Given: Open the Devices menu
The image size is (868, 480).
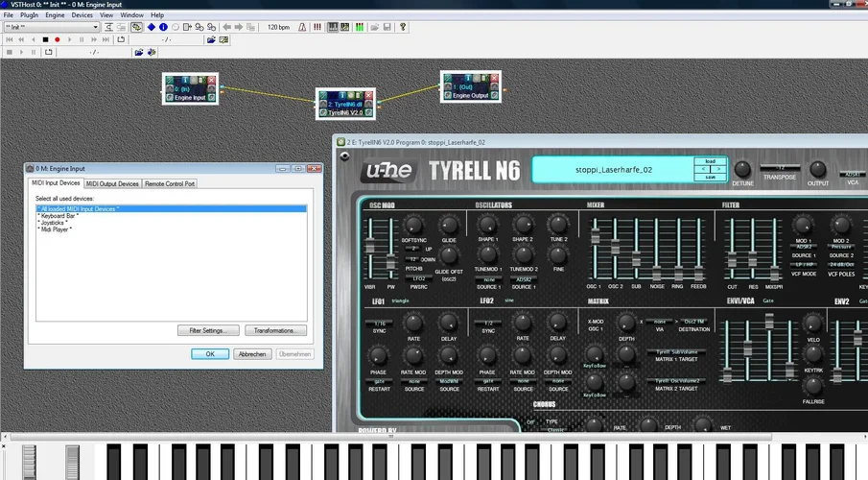Looking at the screenshot, I should (82, 15).
